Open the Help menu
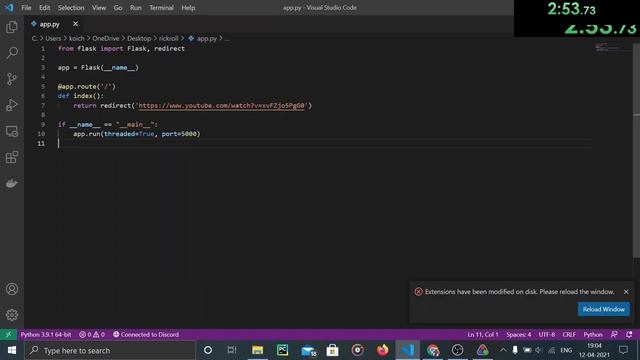The width and height of the screenshot is (640, 360). point(188,8)
